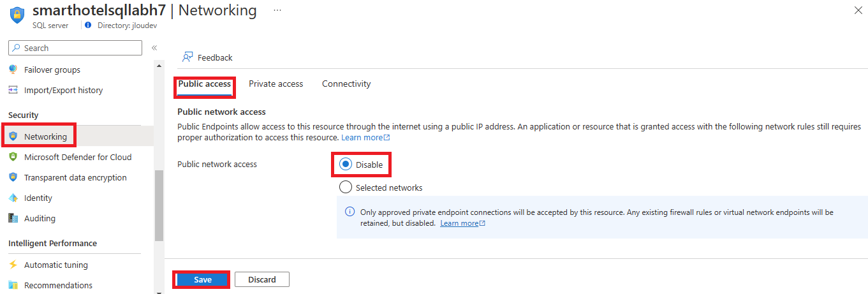Close the Networking blade
Viewport: 868px width, 294px height.
click(x=858, y=10)
